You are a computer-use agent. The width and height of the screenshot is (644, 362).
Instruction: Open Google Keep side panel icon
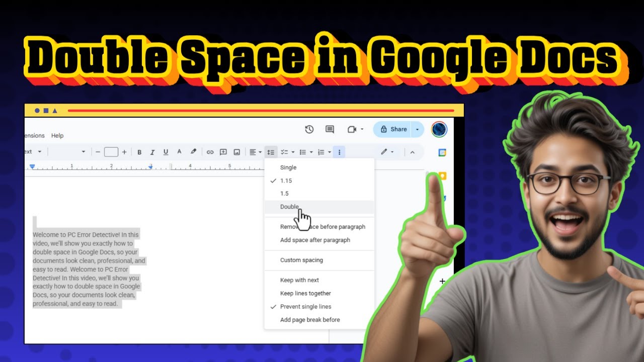pyautogui.click(x=442, y=176)
